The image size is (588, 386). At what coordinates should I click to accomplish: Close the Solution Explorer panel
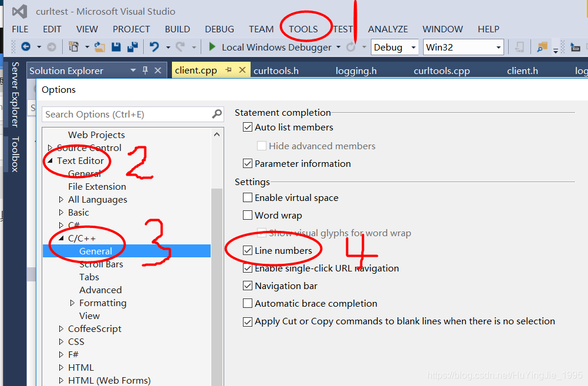click(x=158, y=71)
